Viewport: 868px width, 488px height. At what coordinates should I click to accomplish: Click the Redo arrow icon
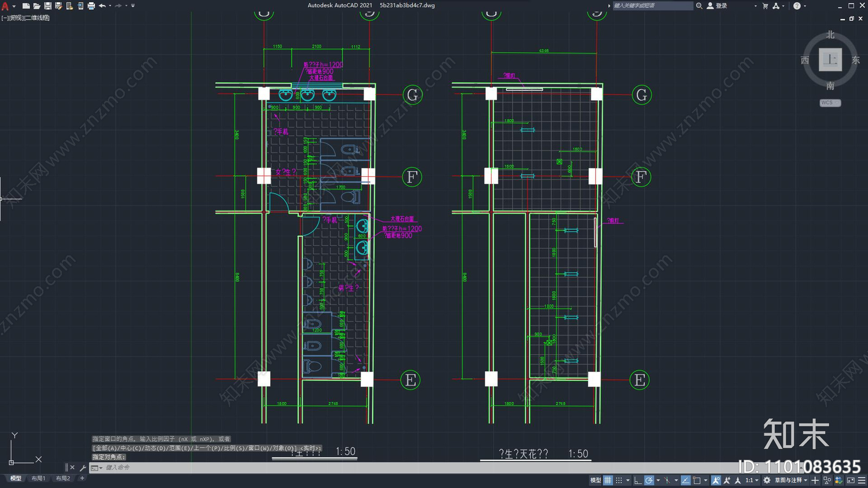[118, 6]
